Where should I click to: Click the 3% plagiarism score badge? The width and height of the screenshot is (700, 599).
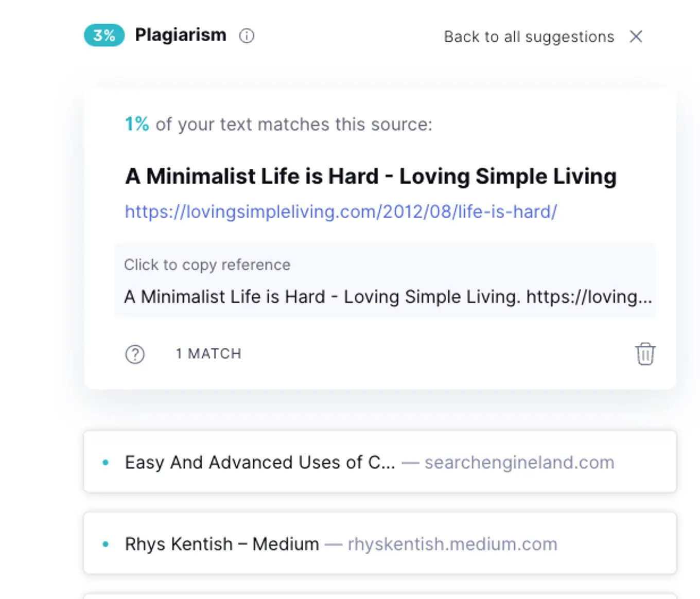[104, 36]
